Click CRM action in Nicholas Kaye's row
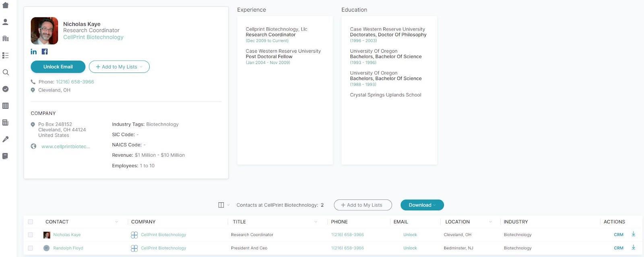The image size is (644, 257). (619, 235)
